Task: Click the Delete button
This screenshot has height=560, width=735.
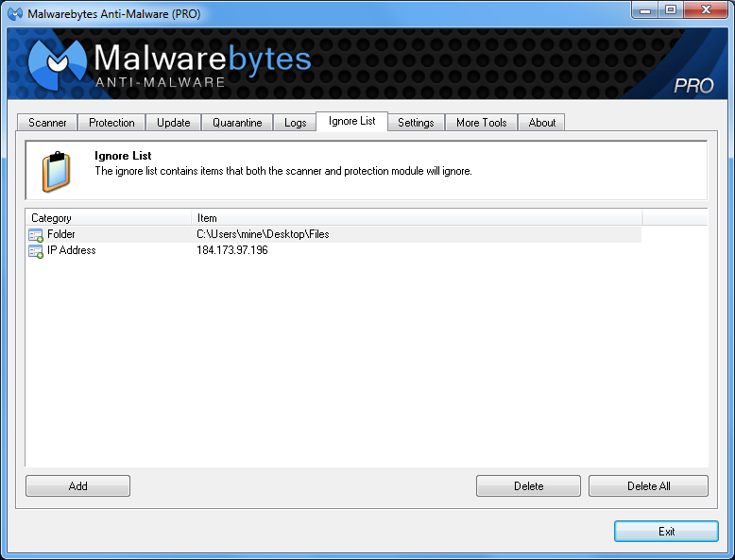Action: point(528,486)
